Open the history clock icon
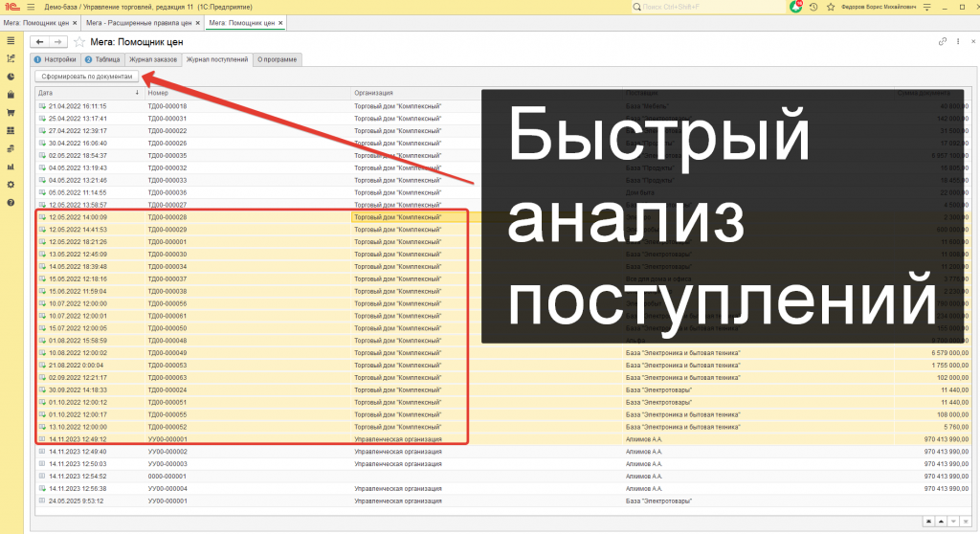Screen dimensions: 980x534 [813, 7]
